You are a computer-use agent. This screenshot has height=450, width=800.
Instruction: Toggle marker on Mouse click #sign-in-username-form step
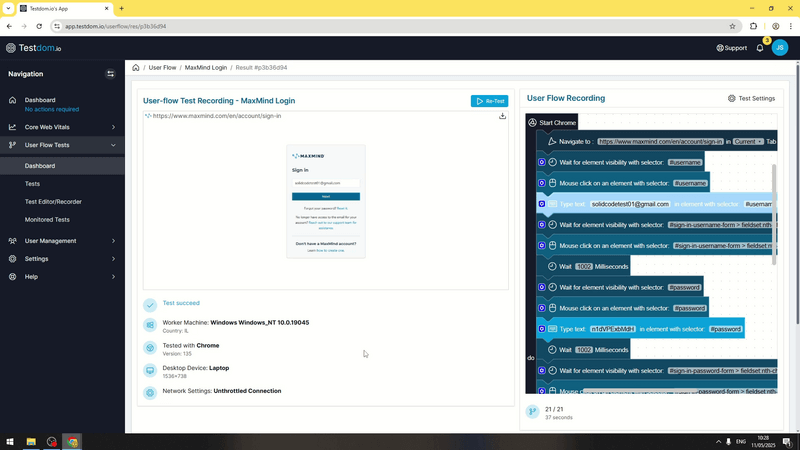(542, 245)
